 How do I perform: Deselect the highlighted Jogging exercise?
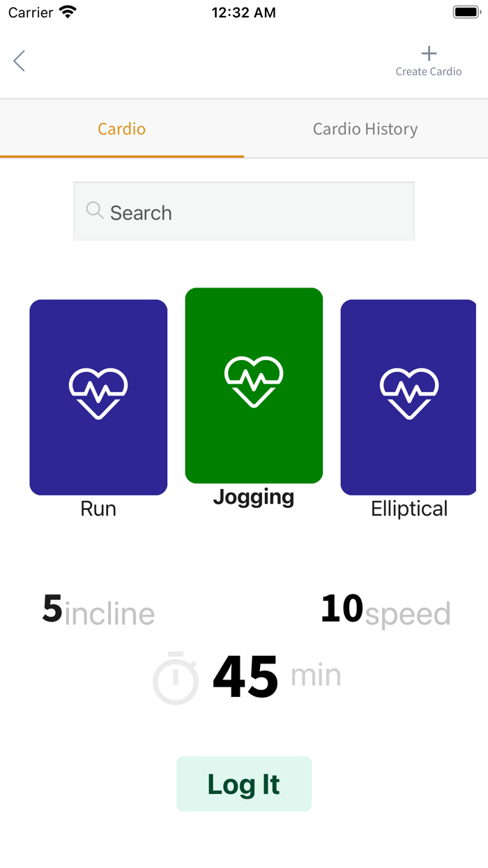(x=254, y=385)
